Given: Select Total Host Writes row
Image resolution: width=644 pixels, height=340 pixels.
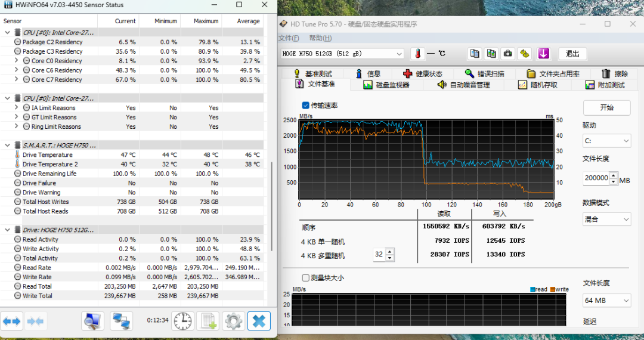Looking at the screenshot, I should (x=132, y=202).
